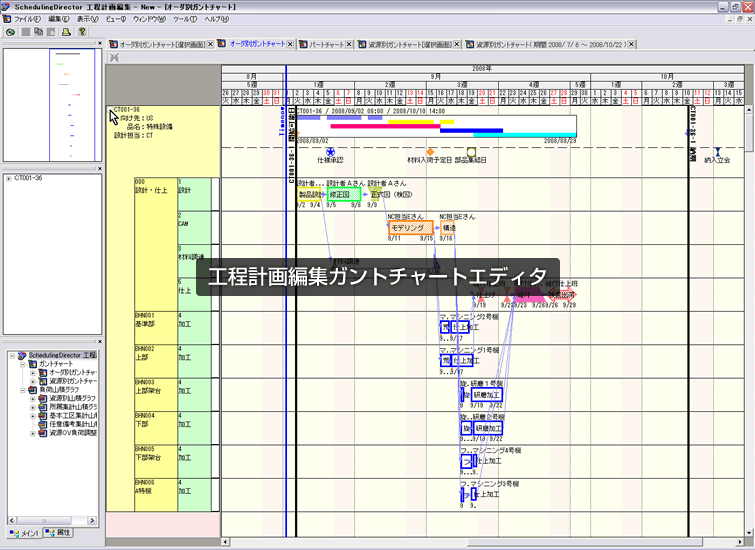This screenshot has height=550, width=755.
Task: Click the paste toolbar icon
Action: point(51,32)
